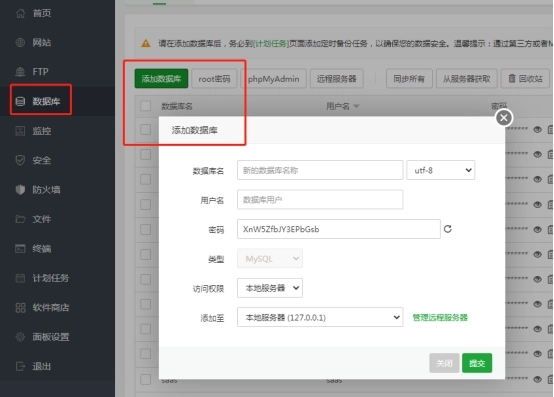
Task: Close the 添加数据库 dialog with X icon
Action: pos(504,118)
